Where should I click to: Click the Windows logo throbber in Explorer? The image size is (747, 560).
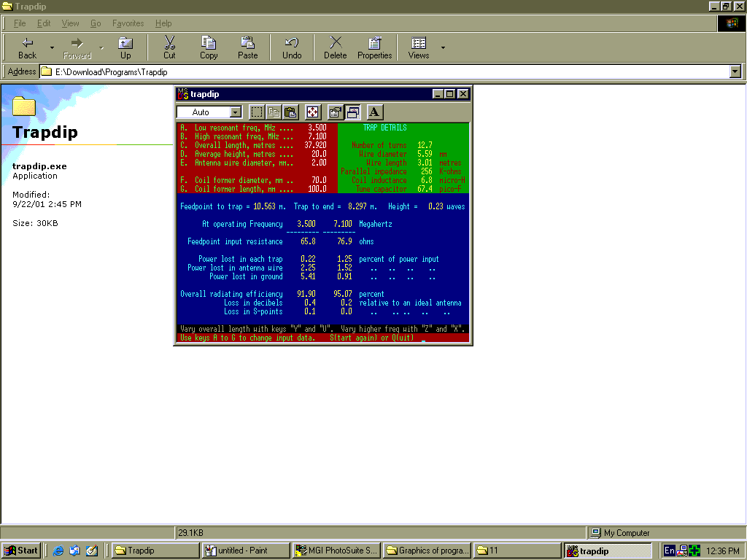coord(731,23)
